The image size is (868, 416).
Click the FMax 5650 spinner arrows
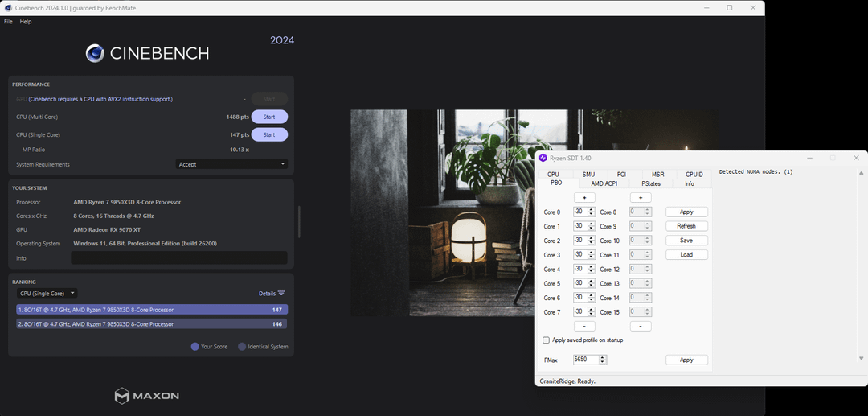coord(603,360)
